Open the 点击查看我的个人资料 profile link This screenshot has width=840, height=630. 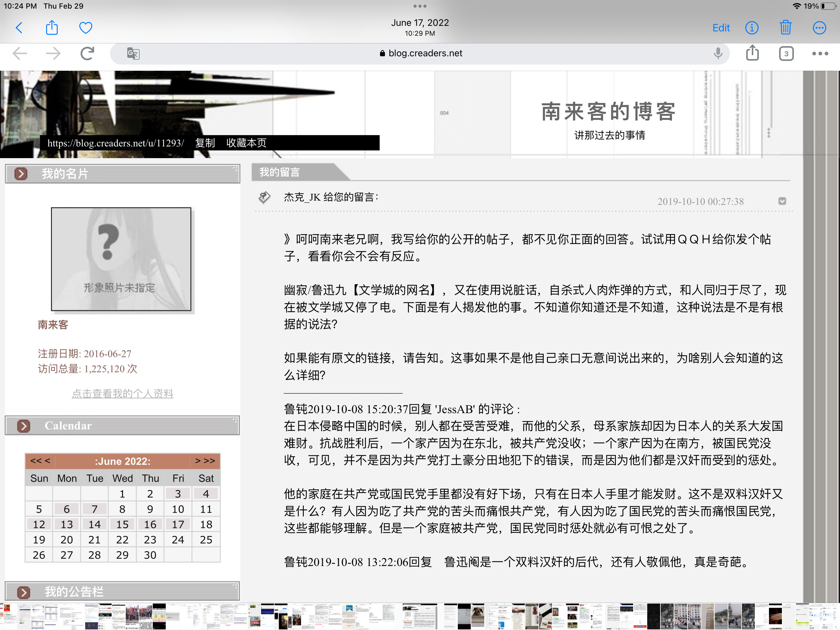[122, 394]
